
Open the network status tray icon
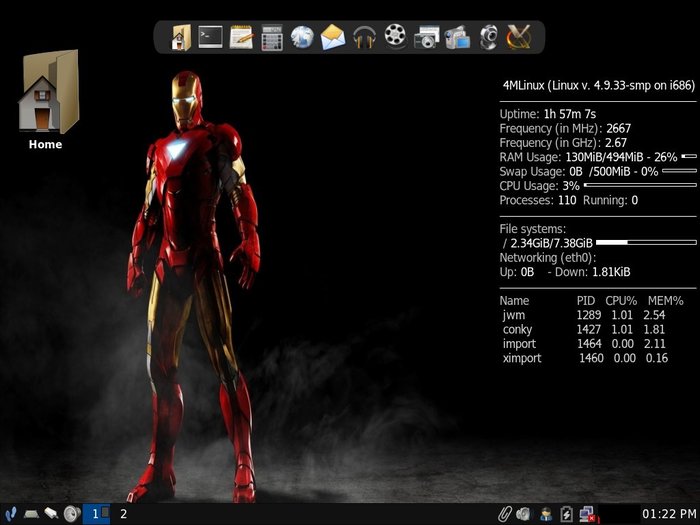tap(588, 513)
